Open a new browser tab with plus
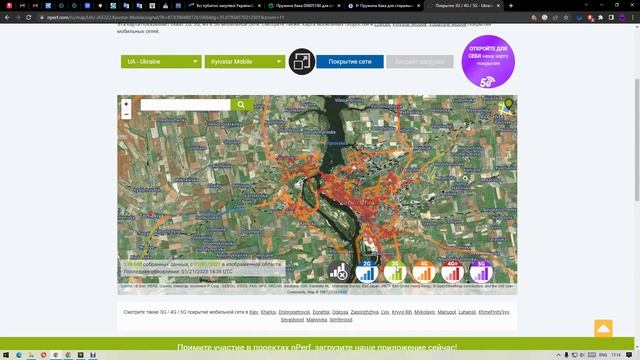Screen dimensions: 640x360 pyautogui.click(x=511, y=6)
